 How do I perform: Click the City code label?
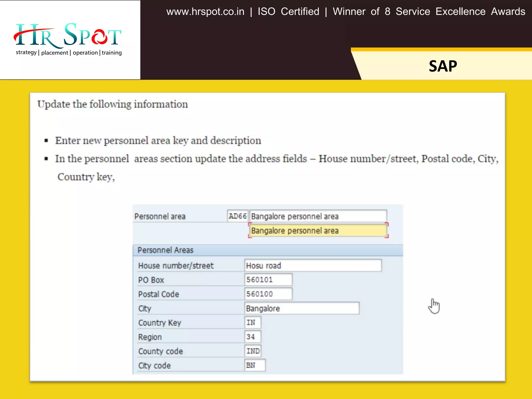pos(155,366)
